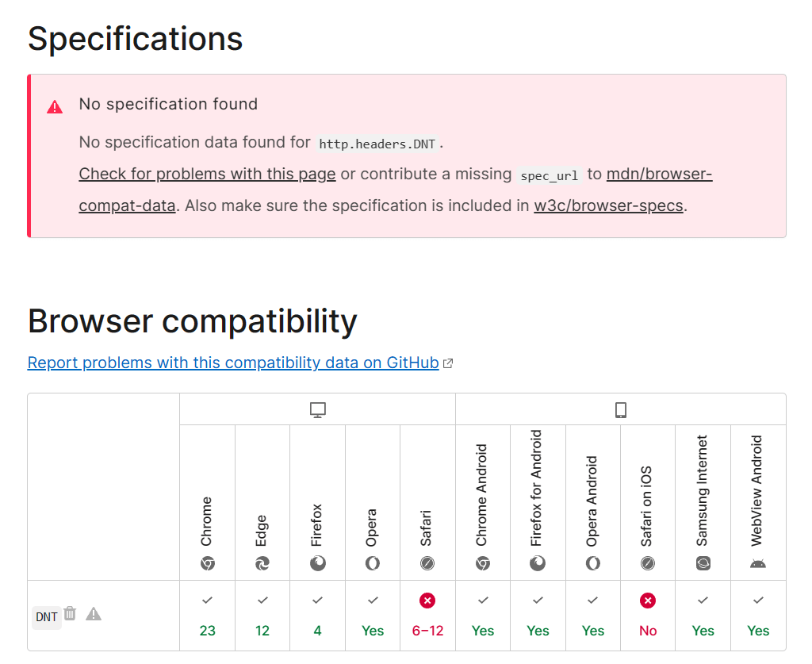The width and height of the screenshot is (812, 664).
Task: Click the non-standard warning icon beside DNT
Action: [94, 614]
